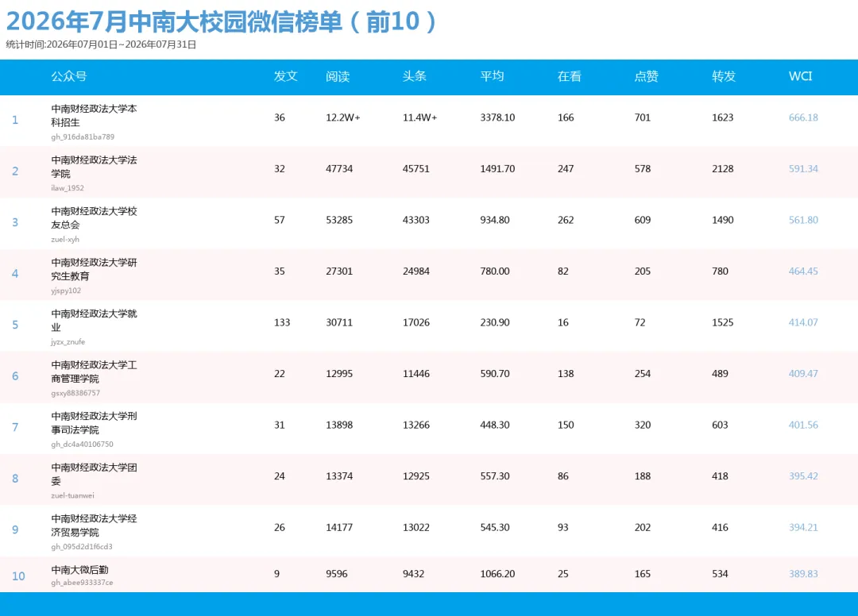Click headline count 11.4W+

pos(419,117)
